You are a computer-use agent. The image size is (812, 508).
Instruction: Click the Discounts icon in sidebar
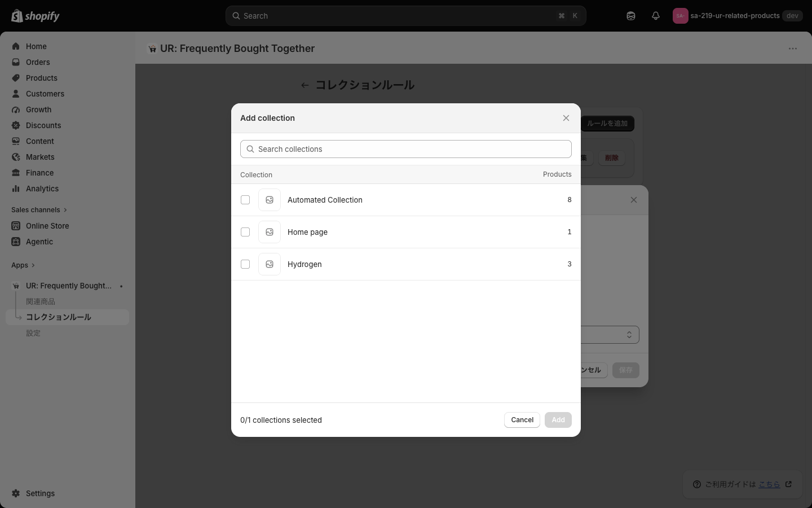coord(16,125)
